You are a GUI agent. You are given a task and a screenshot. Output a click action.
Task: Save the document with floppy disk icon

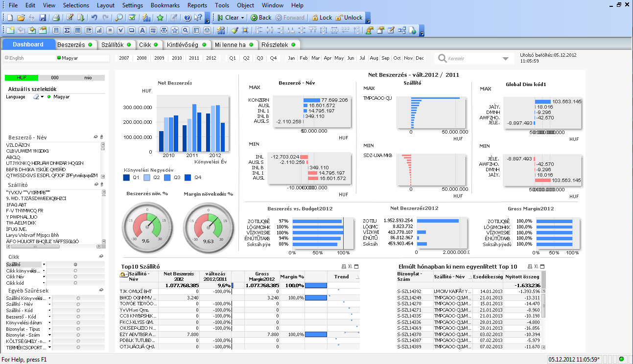coord(43,18)
